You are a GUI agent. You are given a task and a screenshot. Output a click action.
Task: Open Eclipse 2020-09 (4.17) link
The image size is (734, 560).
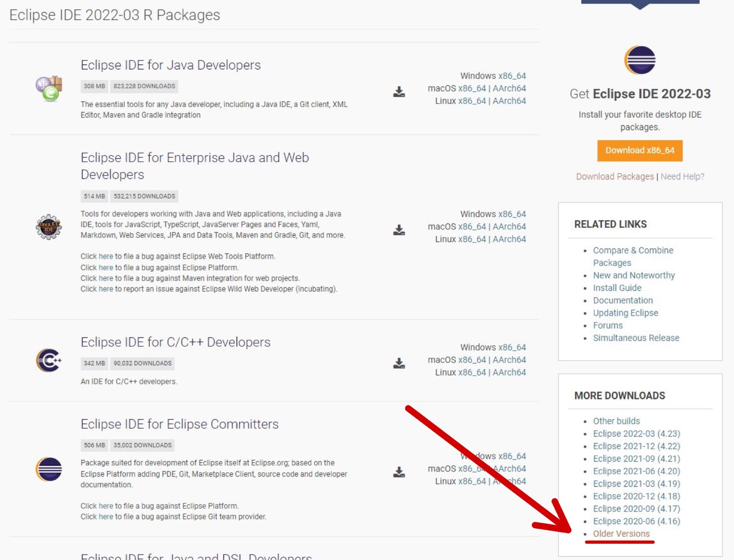pos(637,509)
